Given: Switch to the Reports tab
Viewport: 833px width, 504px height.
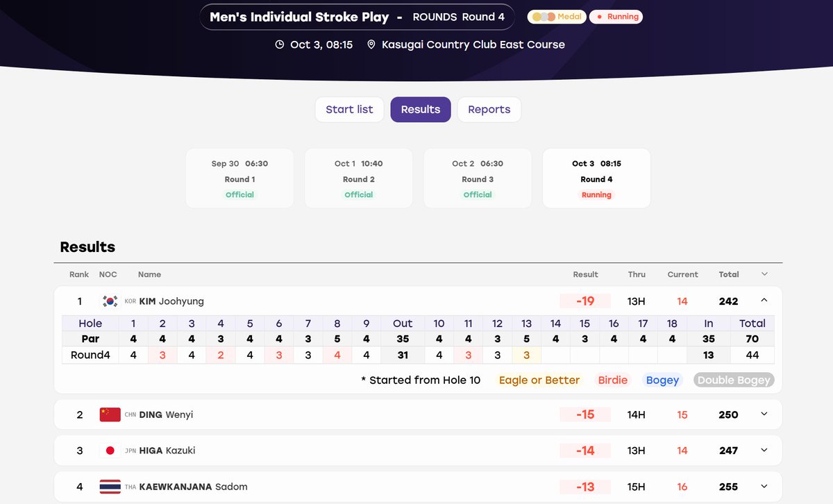Looking at the screenshot, I should point(489,110).
